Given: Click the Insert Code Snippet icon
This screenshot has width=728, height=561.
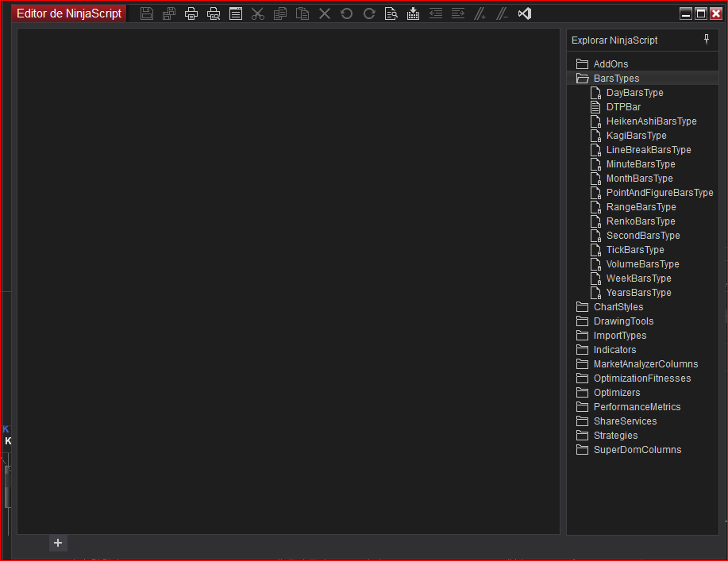Looking at the screenshot, I should pos(413,13).
